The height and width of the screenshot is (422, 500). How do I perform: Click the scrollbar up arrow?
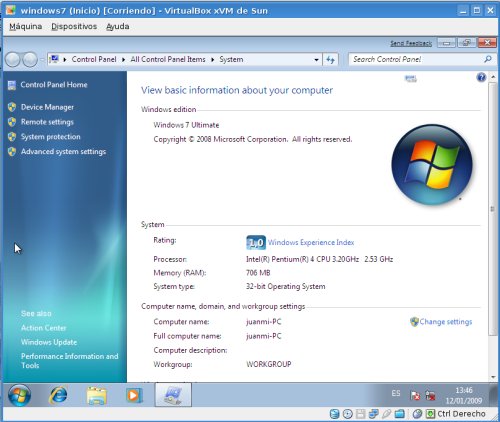pos(493,77)
